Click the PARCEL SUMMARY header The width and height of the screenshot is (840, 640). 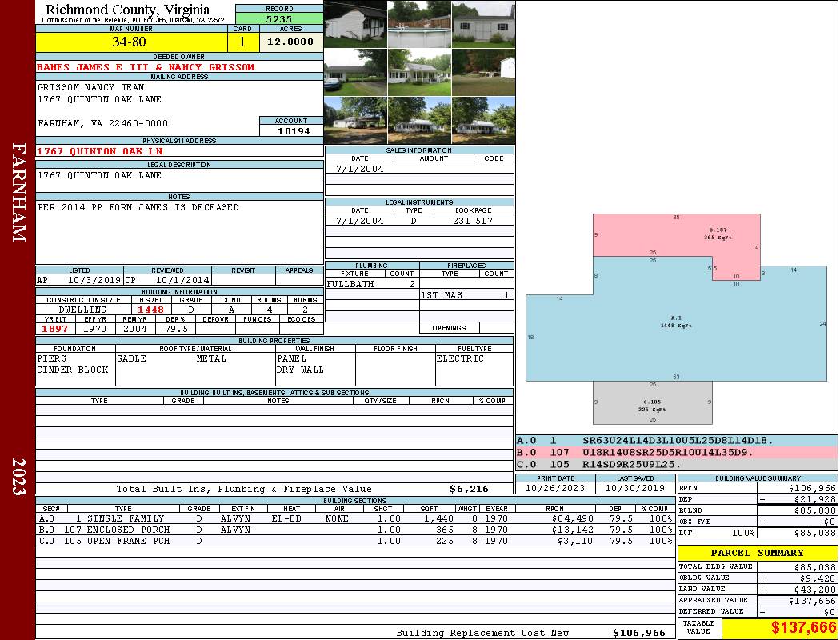pos(758,553)
